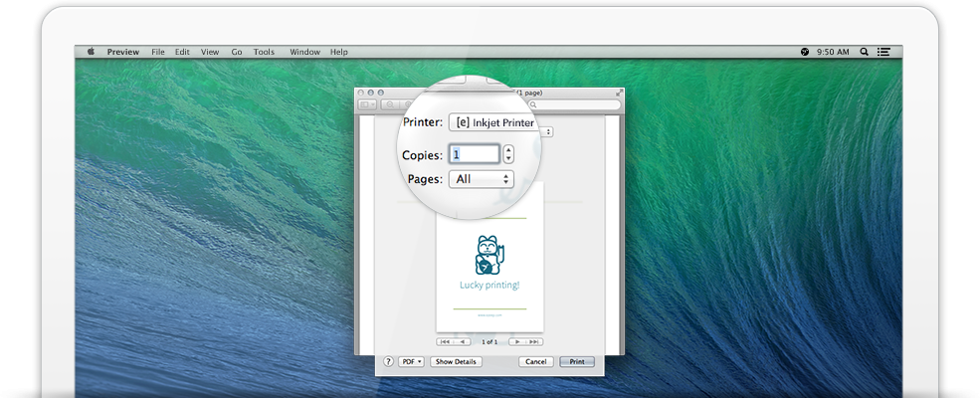Open the PDF dropdown menu

[x=411, y=362]
